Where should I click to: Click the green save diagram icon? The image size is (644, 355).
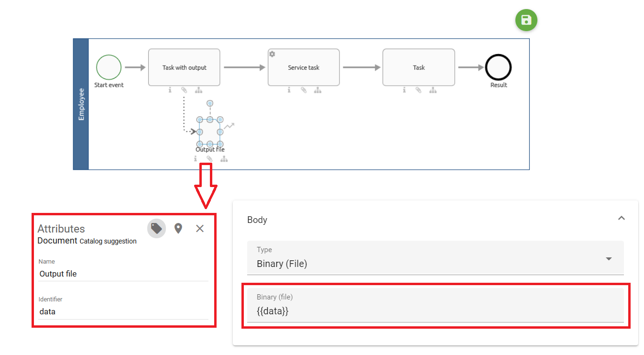point(526,20)
